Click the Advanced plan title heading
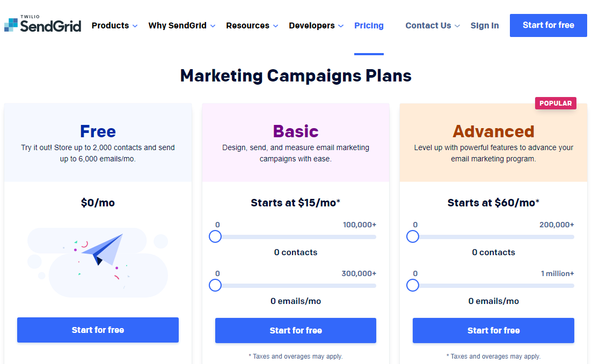 [493, 131]
